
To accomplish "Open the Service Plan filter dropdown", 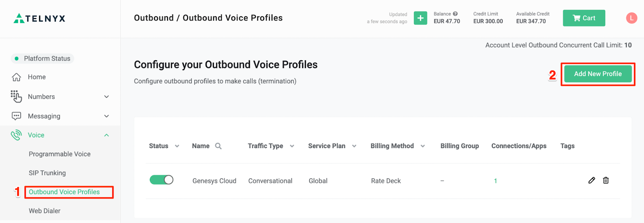I will 354,146.
